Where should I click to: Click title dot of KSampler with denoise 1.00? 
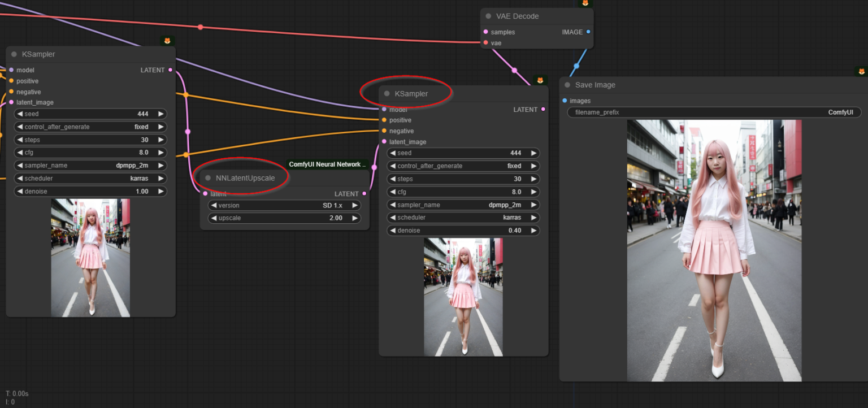14,54
